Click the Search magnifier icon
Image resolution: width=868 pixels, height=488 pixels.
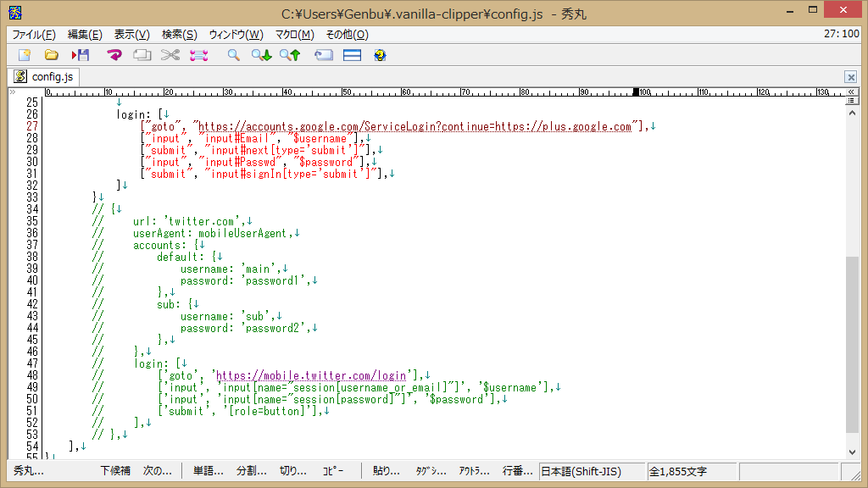pos(233,55)
